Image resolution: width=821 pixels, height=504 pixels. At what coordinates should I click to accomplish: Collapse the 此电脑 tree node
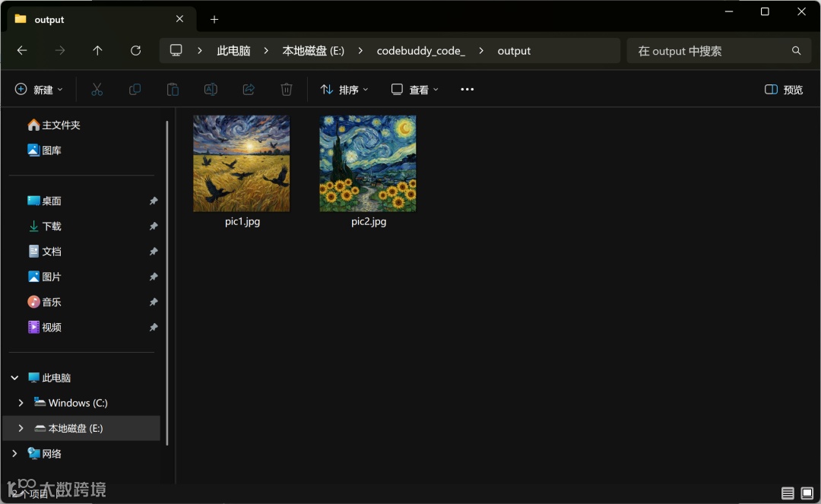[x=14, y=377]
